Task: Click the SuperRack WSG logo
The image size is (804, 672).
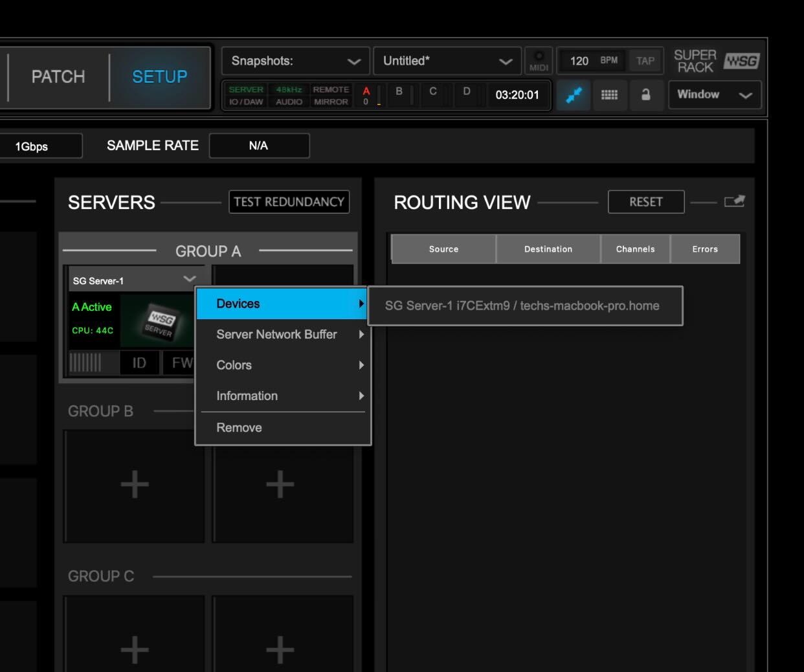Action: [716, 61]
